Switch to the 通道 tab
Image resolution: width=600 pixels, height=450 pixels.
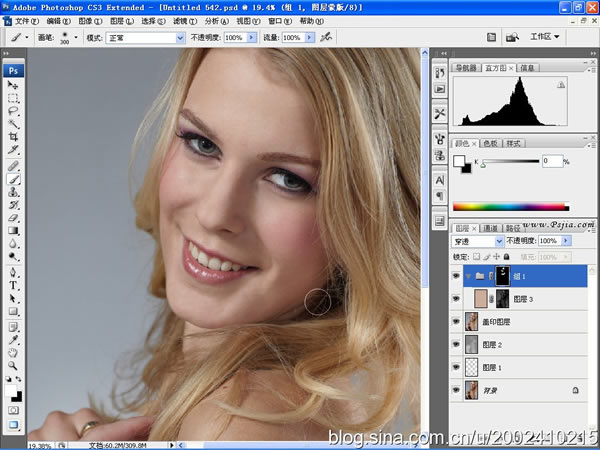point(490,228)
